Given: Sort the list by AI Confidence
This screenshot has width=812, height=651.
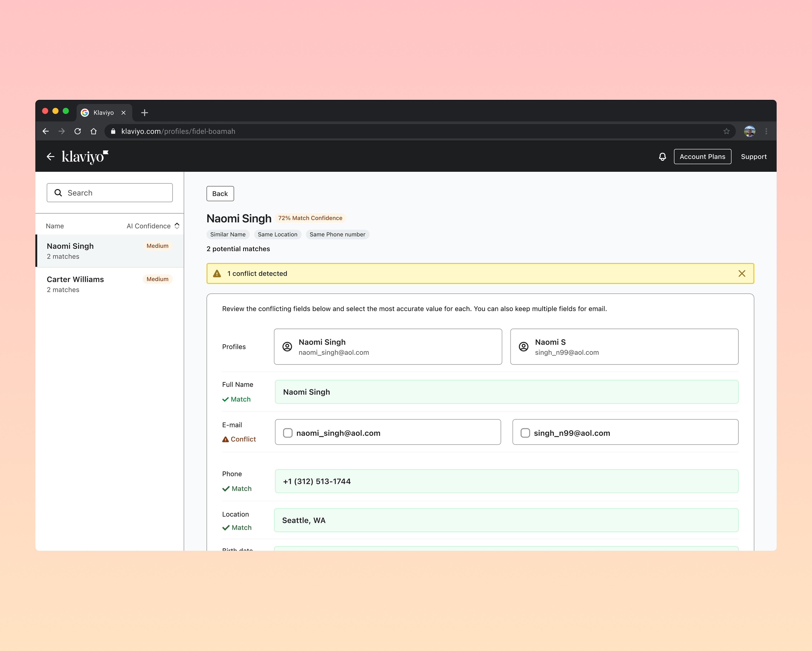Looking at the screenshot, I should tap(153, 226).
